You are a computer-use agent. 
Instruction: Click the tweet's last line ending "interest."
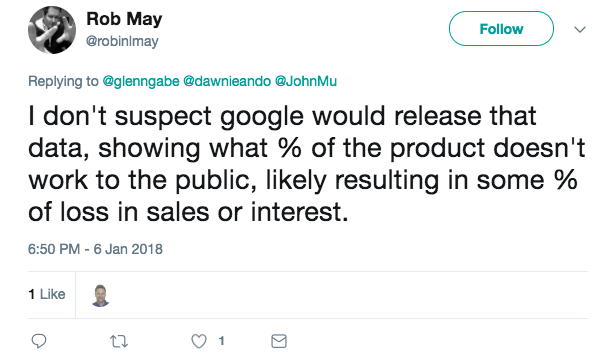(188, 213)
